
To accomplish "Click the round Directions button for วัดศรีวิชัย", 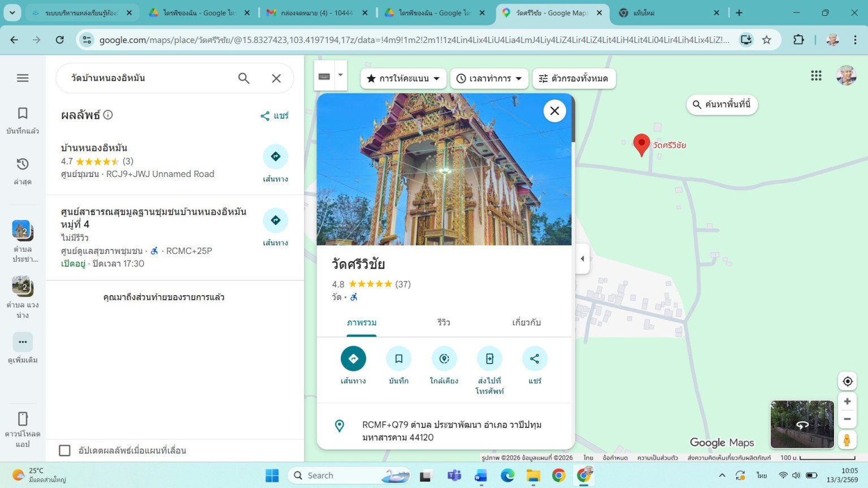I will click(353, 359).
